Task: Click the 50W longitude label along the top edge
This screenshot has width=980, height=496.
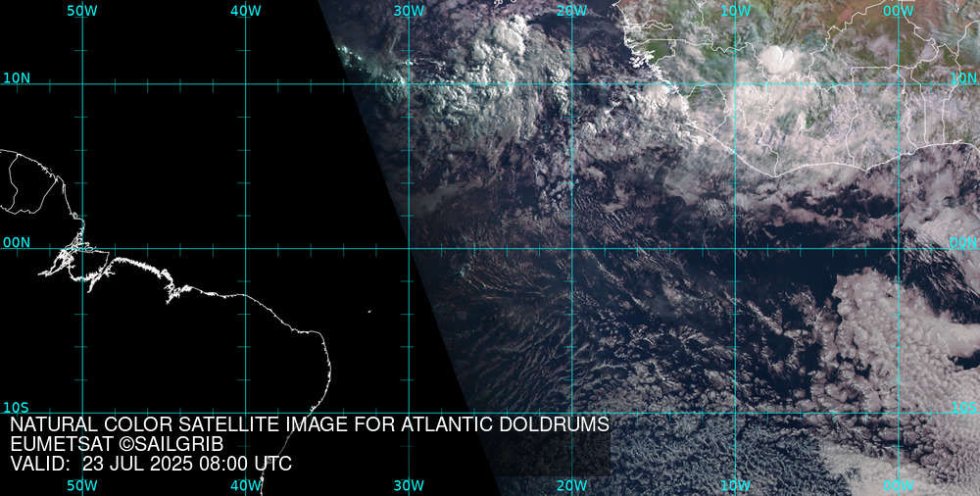Action: click(82, 11)
